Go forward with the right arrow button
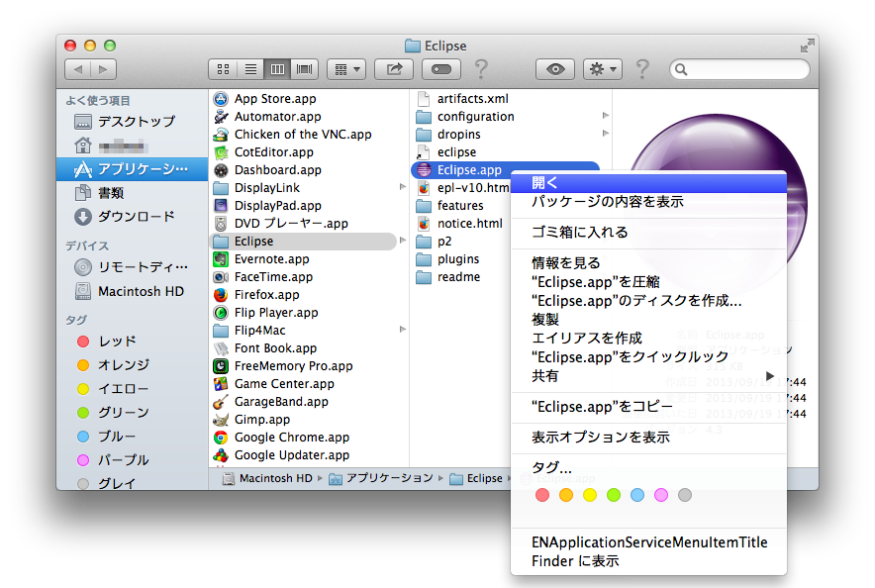 [103, 69]
